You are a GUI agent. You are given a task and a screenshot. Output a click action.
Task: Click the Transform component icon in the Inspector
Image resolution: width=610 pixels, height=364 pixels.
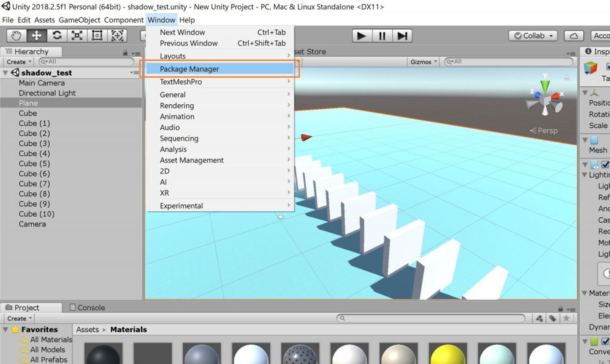coord(594,92)
